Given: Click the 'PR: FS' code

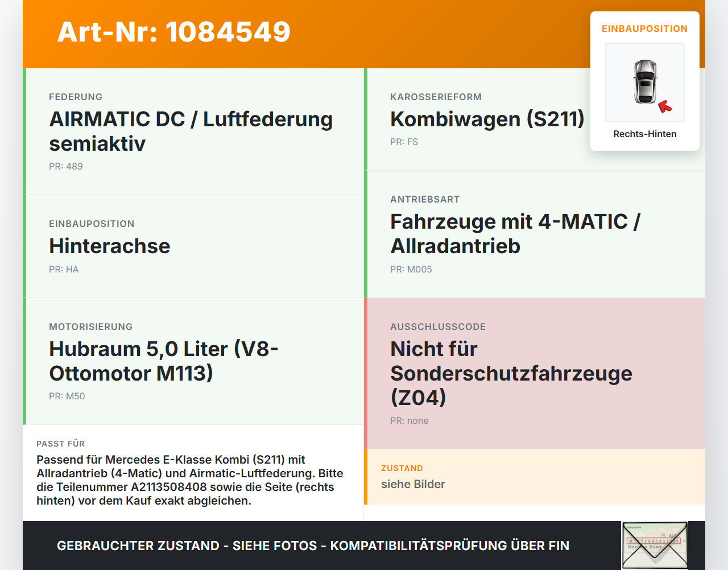Looking at the screenshot, I should tap(404, 142).
